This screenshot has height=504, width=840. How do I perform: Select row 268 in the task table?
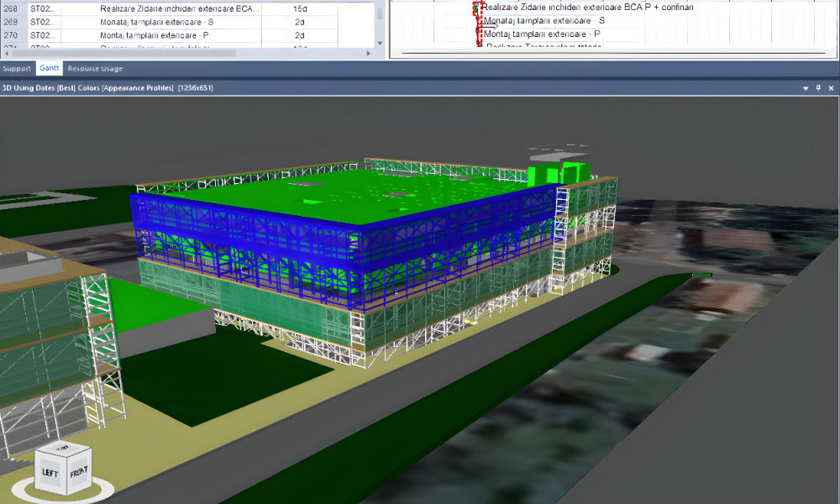[11, 8]
